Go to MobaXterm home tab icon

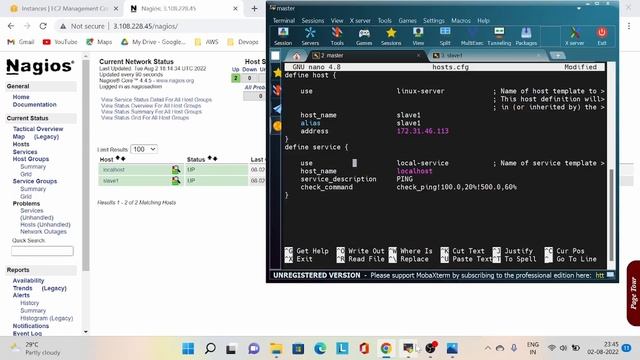click(x=297, y=56)
